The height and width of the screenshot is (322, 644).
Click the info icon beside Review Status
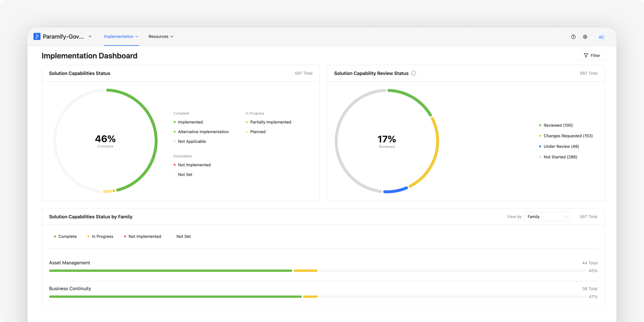tap(413, 73)
